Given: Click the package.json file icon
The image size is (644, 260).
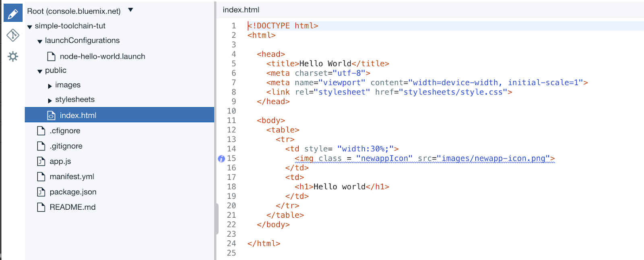Looking at the screenshot, I should [x=41, y=192].
